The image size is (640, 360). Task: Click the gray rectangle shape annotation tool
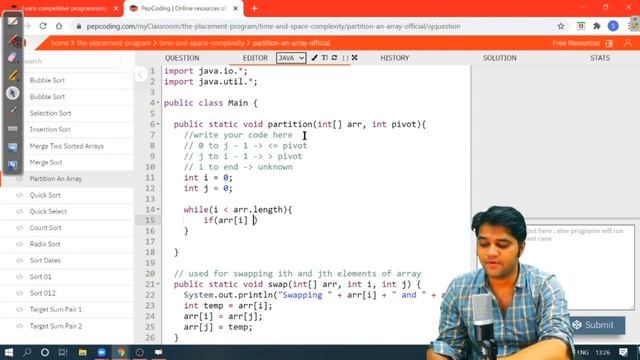click(13, 129)
